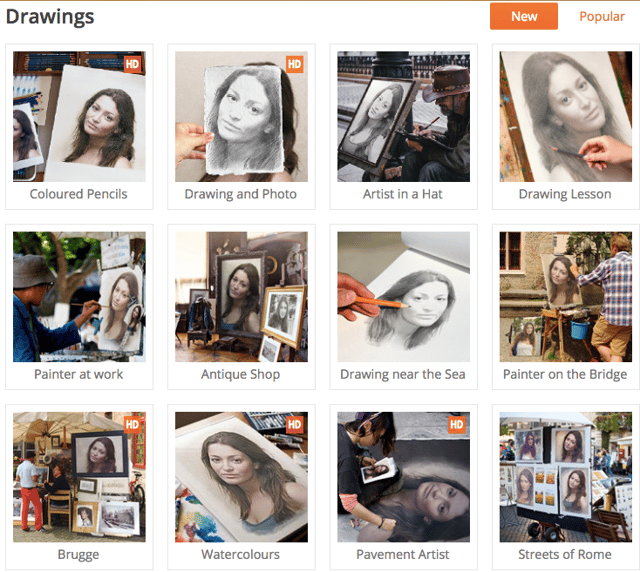640x572 pixels.
Task: Open the Watercolours effect image
Action: [241, 477]
